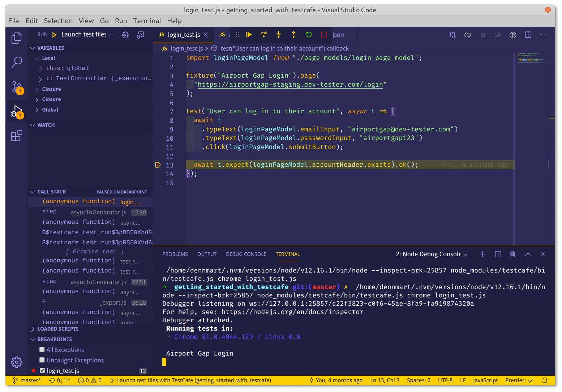Expand the LOADED SCRIPTS section
This screenshot has height=392, width=562.
(x=90, y=329)
